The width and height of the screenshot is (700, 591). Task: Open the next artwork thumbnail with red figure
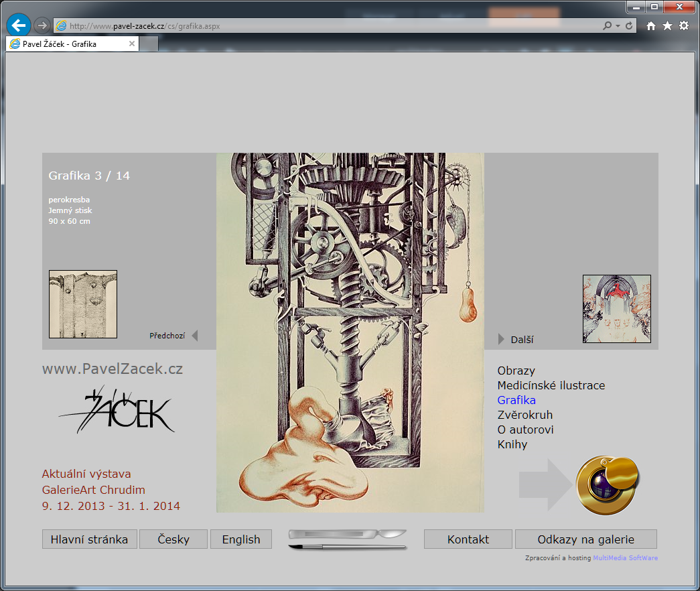point(616,309)
